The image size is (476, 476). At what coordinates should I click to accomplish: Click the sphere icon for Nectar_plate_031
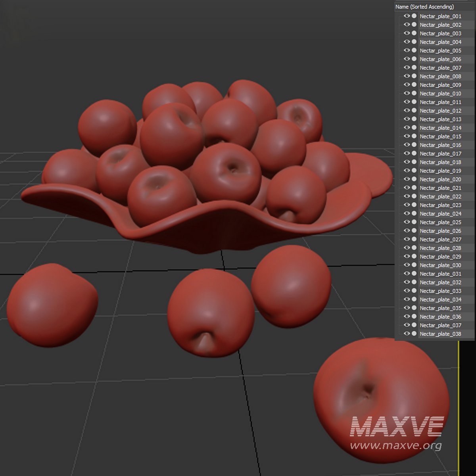pos(414,274)
